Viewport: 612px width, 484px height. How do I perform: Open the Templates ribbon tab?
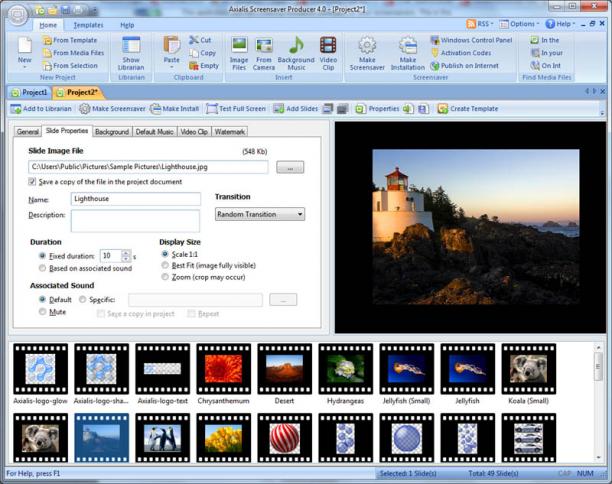click(89, 25)
